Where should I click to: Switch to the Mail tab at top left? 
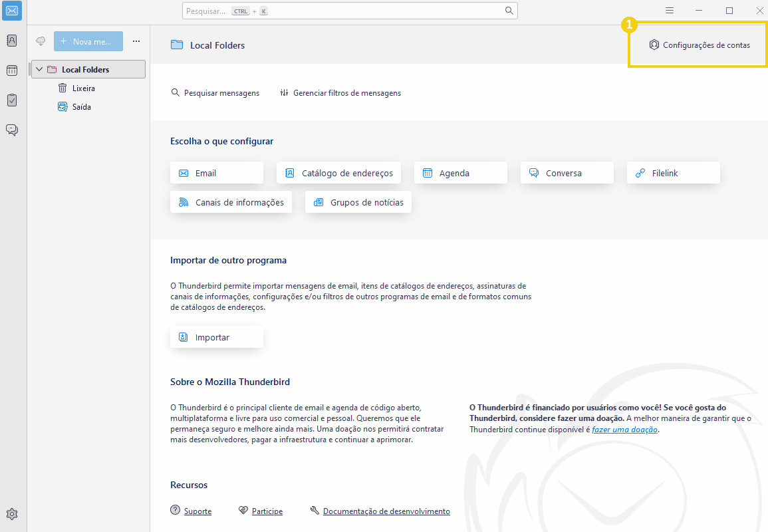tap(11, 11)
